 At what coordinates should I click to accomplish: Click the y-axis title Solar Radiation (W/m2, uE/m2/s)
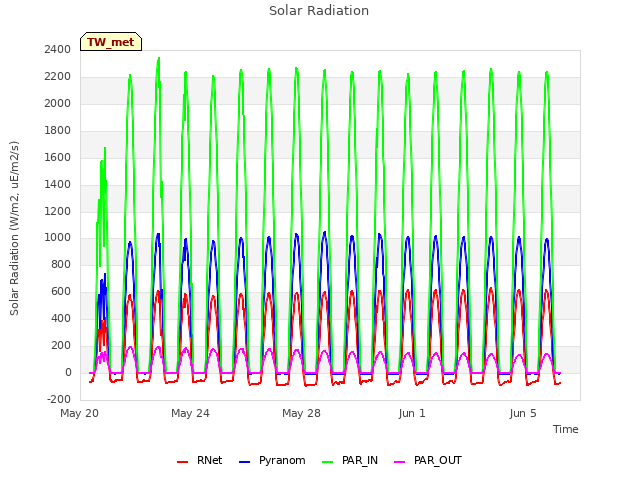pyautogui.click(x=14, y=228)
